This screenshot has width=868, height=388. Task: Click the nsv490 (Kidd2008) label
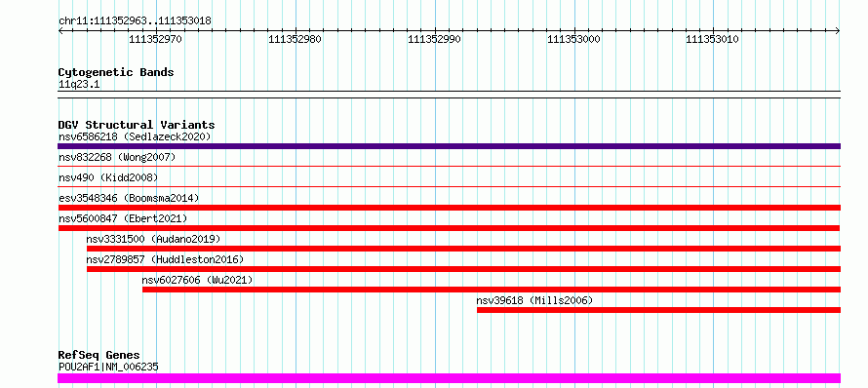point(108,177)
